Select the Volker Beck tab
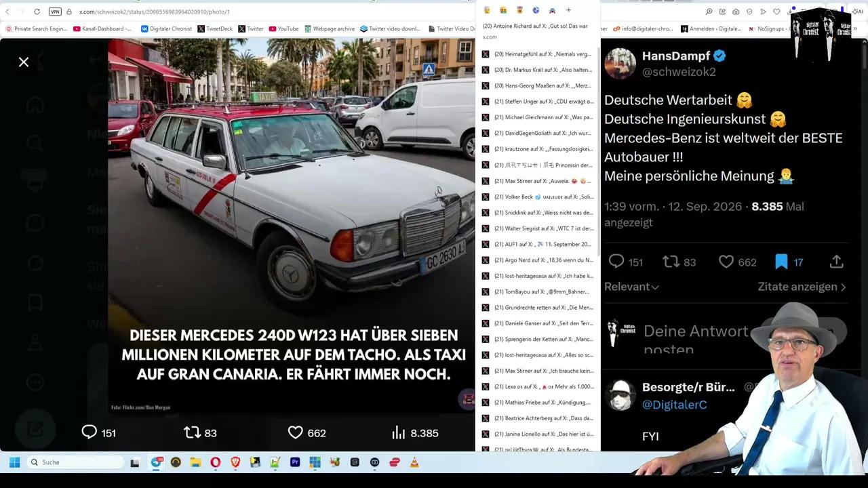Screen dimensions: 868x488 [537, 197]
